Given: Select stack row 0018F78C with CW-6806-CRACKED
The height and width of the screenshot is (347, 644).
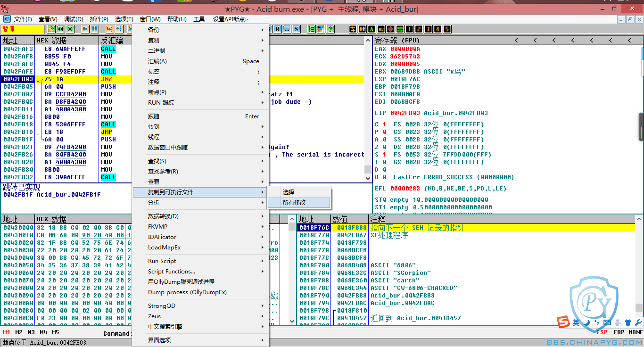Looking at the screenshot, I should click(x=466, y=288).
